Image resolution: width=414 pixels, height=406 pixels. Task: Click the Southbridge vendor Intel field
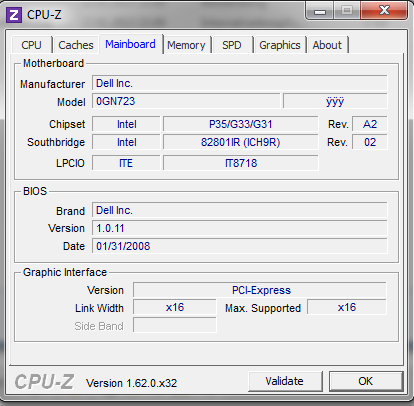126,142
